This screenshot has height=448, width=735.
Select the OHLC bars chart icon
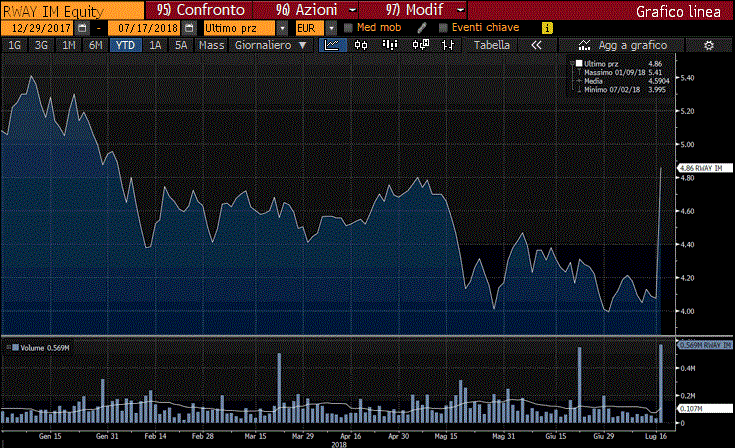coord(448,45)
